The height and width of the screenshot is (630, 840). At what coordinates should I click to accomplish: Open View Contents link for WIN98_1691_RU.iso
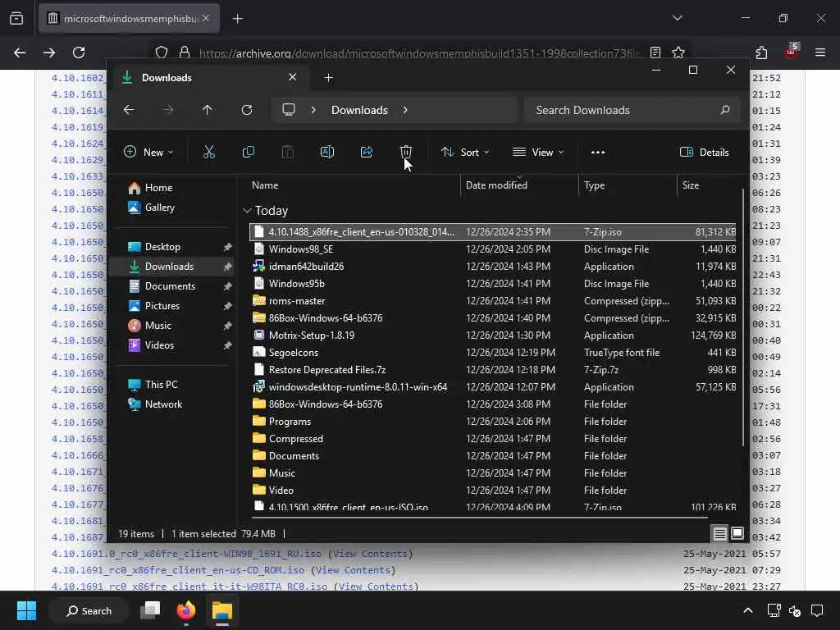coord(370,554)
